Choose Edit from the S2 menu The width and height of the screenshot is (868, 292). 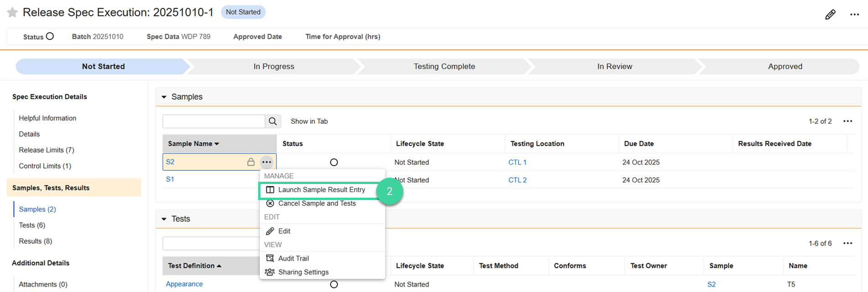click(284, 231)
